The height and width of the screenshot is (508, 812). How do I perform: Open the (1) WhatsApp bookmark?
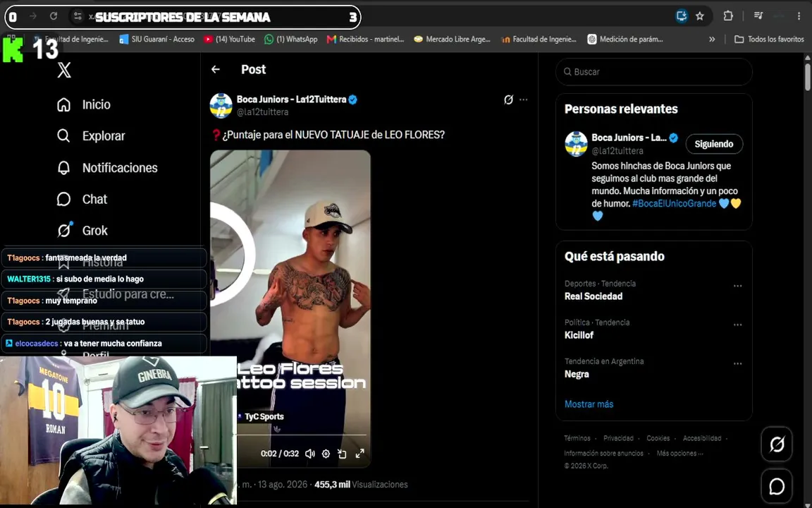click(x=291, y=40)
